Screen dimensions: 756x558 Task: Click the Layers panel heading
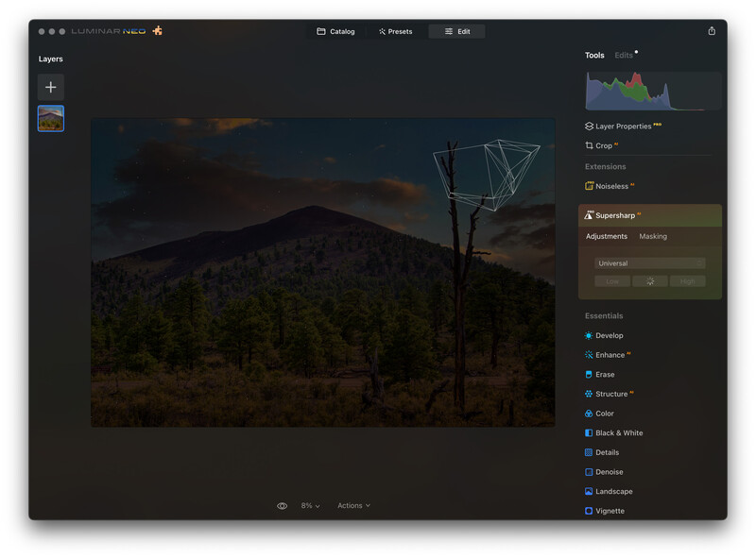click(51, 59)
